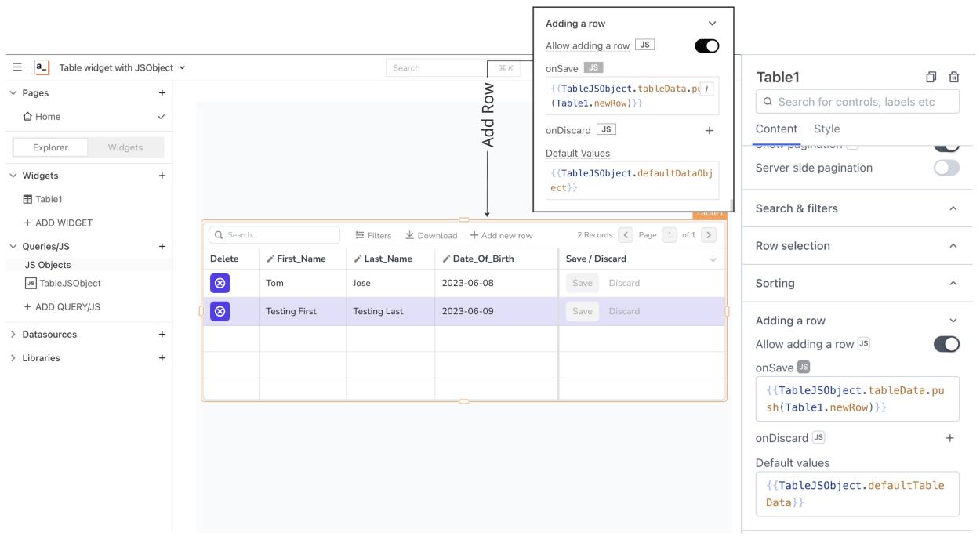Collapse Adding a row section in property pane
Viewport: 980px width, 536px height.
[x=953, y=321]
